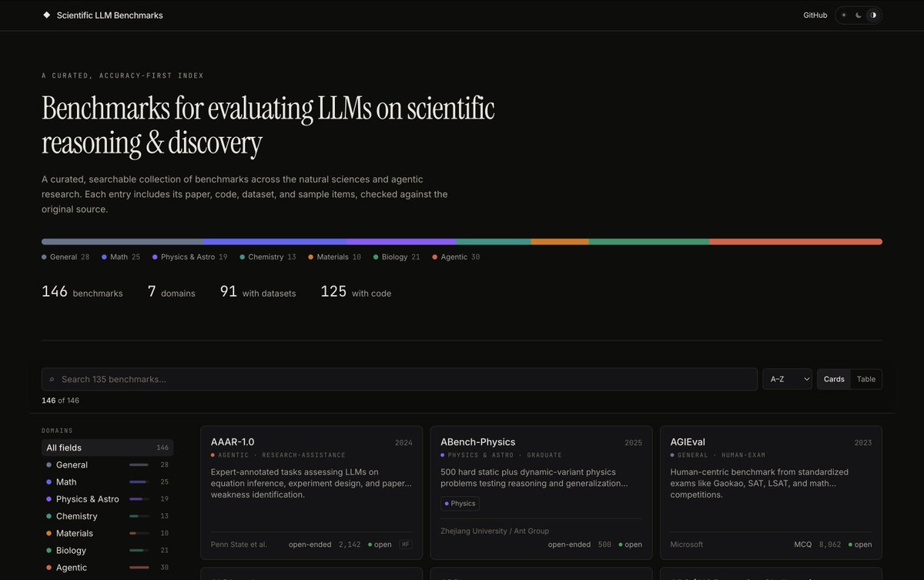Filter by Chemistry in Domains sidebar
Viewport: 924px width, 580px height.
(x=107, y=516)
